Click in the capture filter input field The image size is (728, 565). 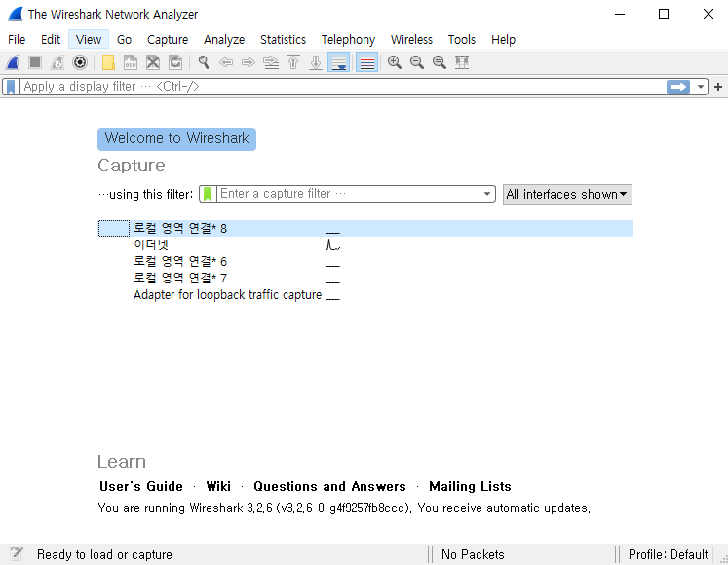(x=349, y=194)
